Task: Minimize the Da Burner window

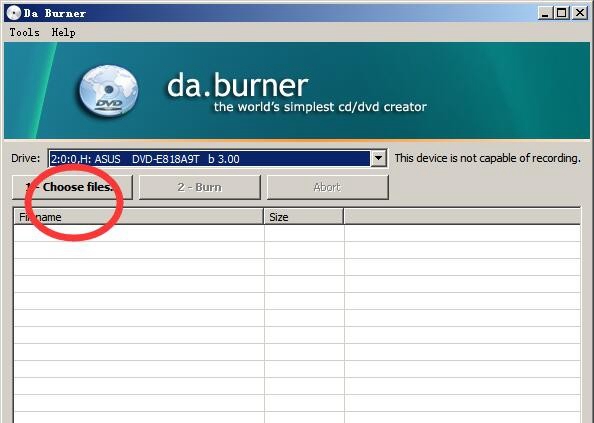Action: pyautogui.click(x=545, y=13)
